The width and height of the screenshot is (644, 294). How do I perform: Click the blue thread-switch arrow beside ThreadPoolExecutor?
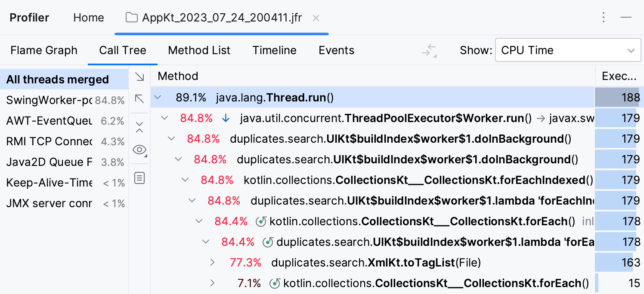pyautogui.click(x=226, y=118)
